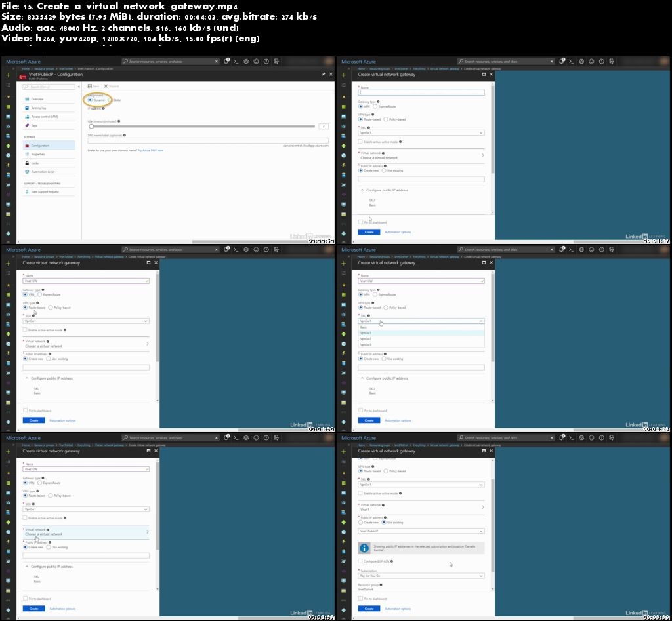The width and height of the screenshot is (672, 621).
Task: Choose VpnGw2 in the open SKU dropdown list
Action: (421, 339)
